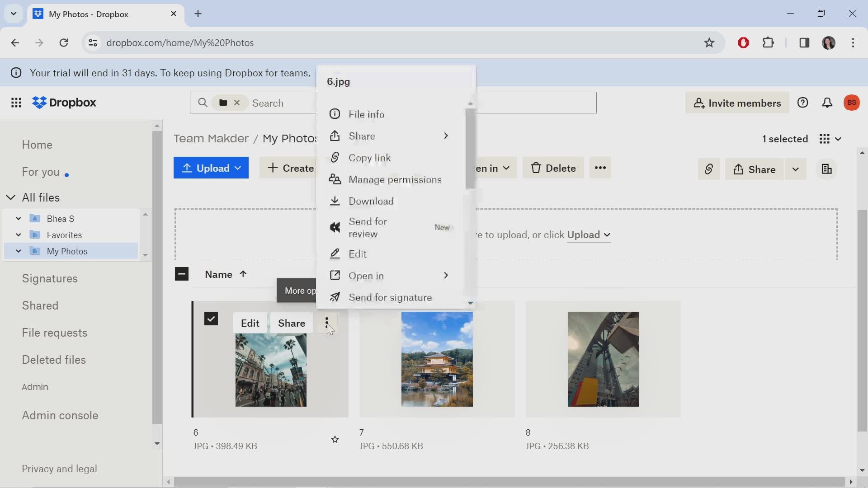This screenshot has height=488, width=868.
Task: Close the My Photos - Dropbox tab
Action: (x=174, y=14)
